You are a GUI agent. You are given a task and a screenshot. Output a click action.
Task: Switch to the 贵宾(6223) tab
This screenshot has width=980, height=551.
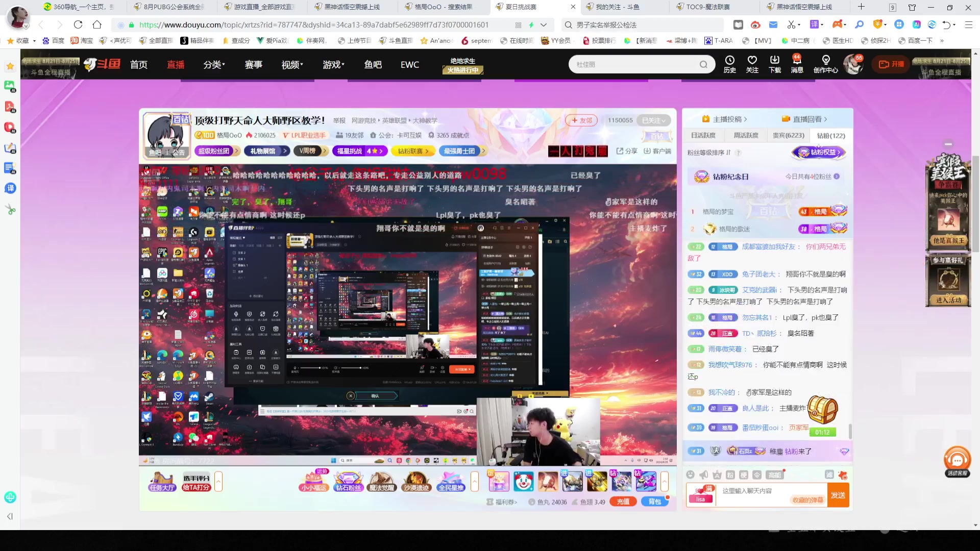click(x=788, y=135)
